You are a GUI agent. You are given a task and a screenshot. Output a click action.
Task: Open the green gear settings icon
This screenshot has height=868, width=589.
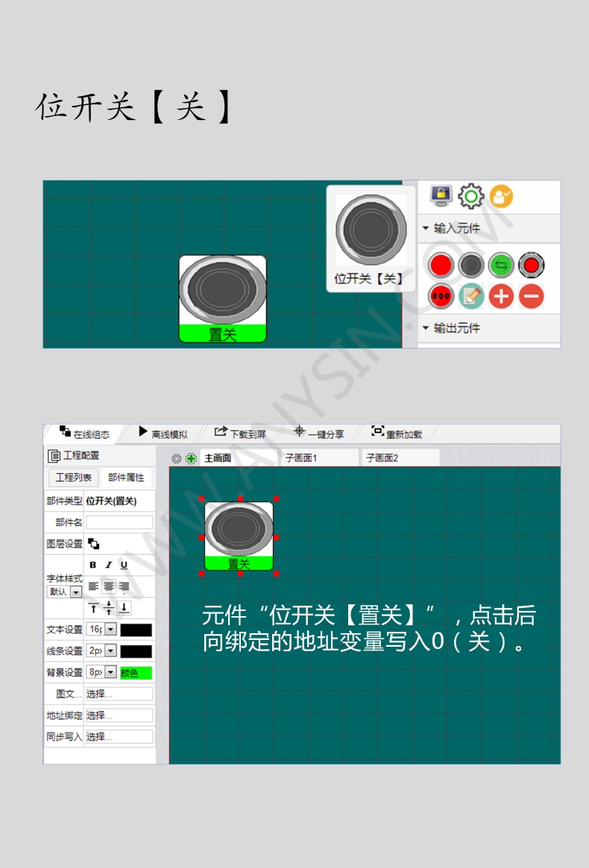(470, 197)
